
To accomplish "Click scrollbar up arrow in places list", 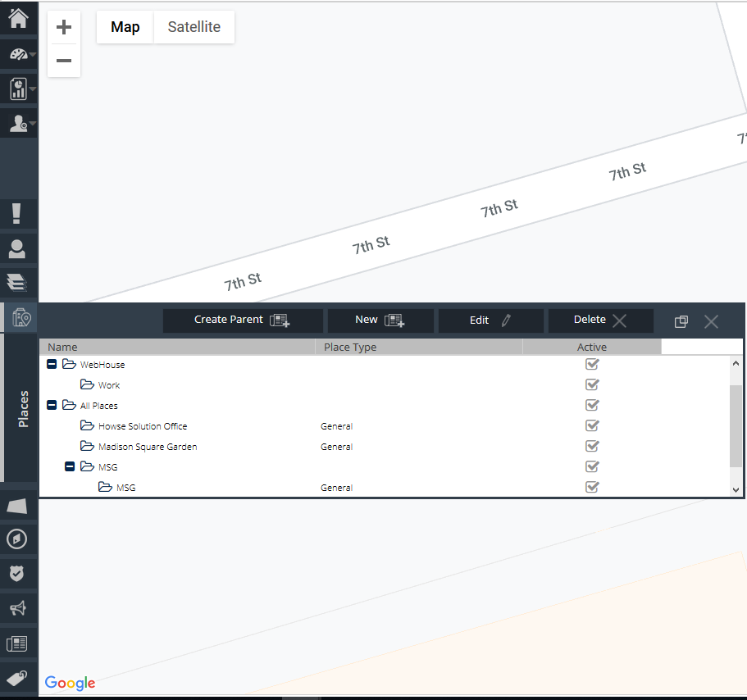I will pos(736,363).
